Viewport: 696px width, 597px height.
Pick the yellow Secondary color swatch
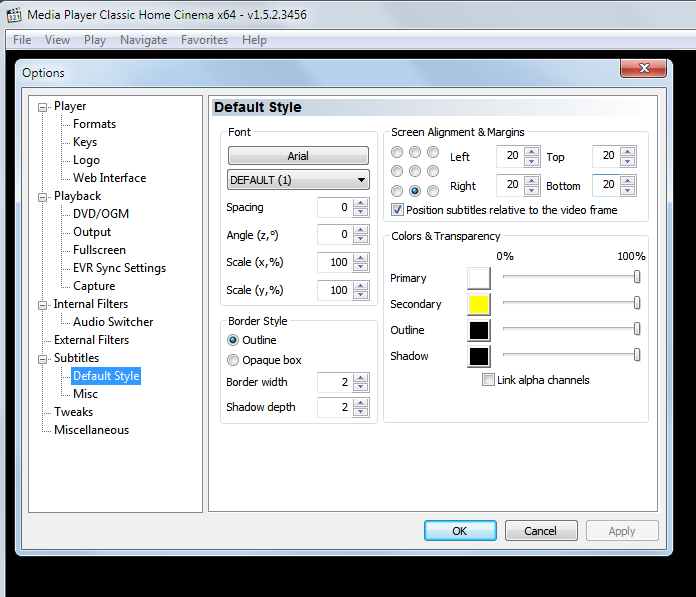478,304
